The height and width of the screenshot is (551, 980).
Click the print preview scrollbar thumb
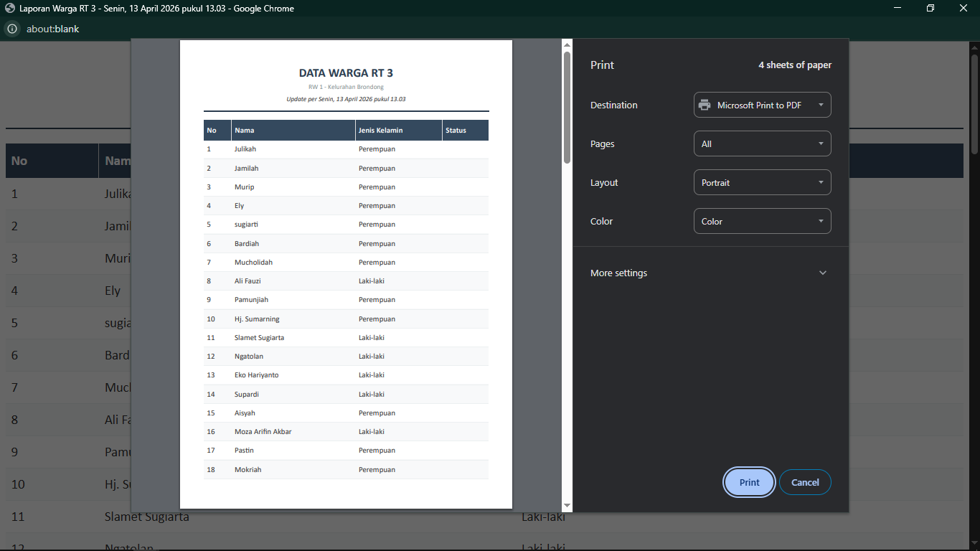point(567,108)
